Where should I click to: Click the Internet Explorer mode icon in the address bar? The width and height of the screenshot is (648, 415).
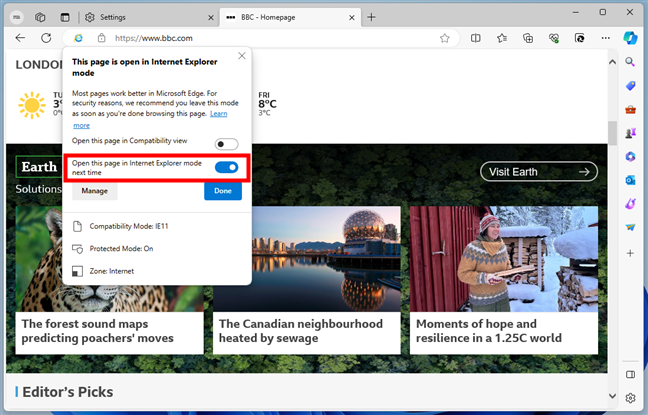pos(78,38)
